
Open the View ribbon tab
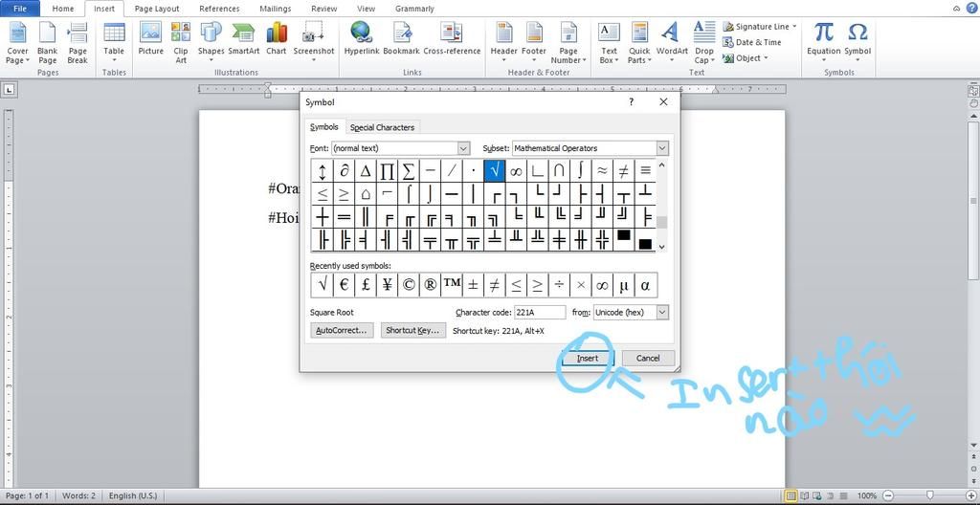(367, 9)
